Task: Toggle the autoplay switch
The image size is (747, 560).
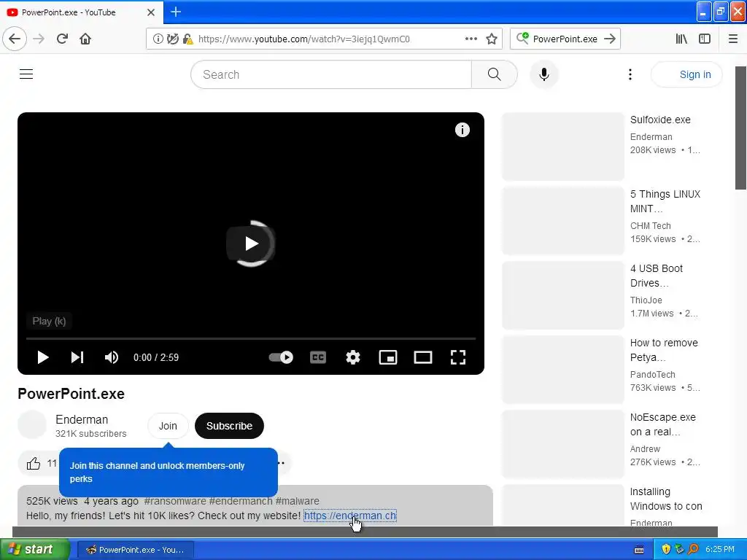Action: (281, 357)
